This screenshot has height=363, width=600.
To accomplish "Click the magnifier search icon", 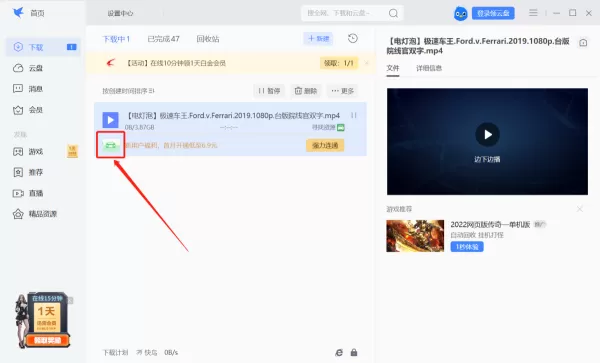I will 393,13.
